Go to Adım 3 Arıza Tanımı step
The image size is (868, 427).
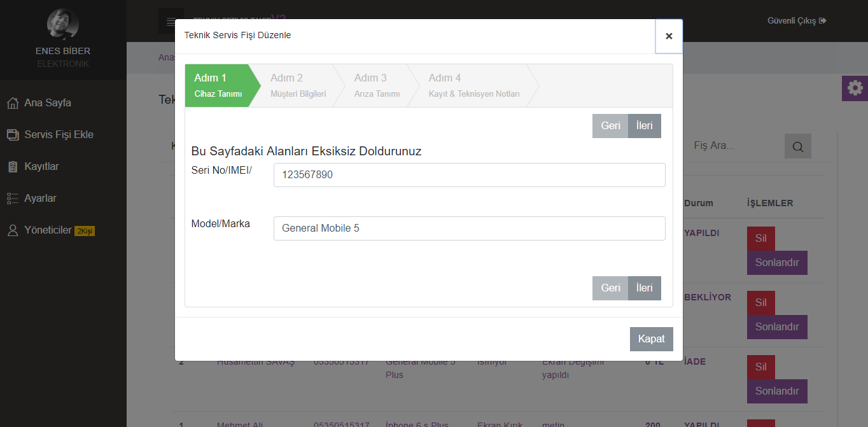point(377,85)
